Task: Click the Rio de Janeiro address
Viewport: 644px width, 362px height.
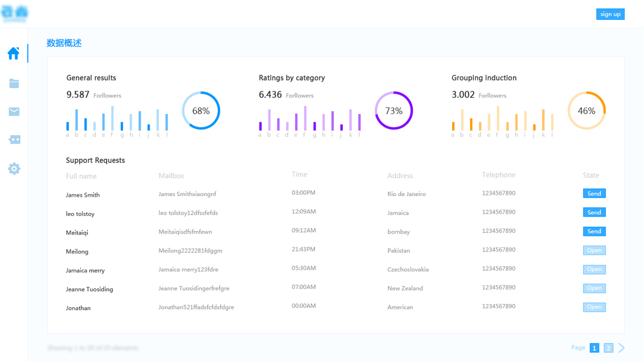Action: click(x=407, y=194)
